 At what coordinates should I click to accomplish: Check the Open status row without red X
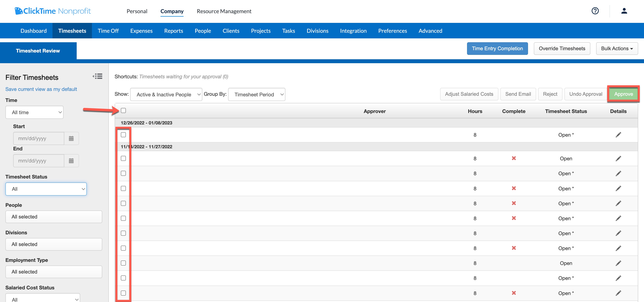tap(123, 263)
